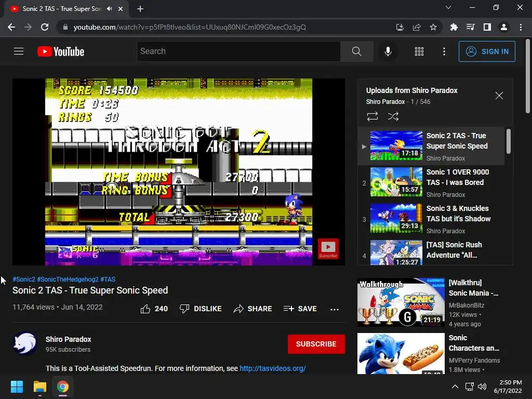Toggle Chrome side panel
The image size is (532, 399).
[x=487, y=27]
